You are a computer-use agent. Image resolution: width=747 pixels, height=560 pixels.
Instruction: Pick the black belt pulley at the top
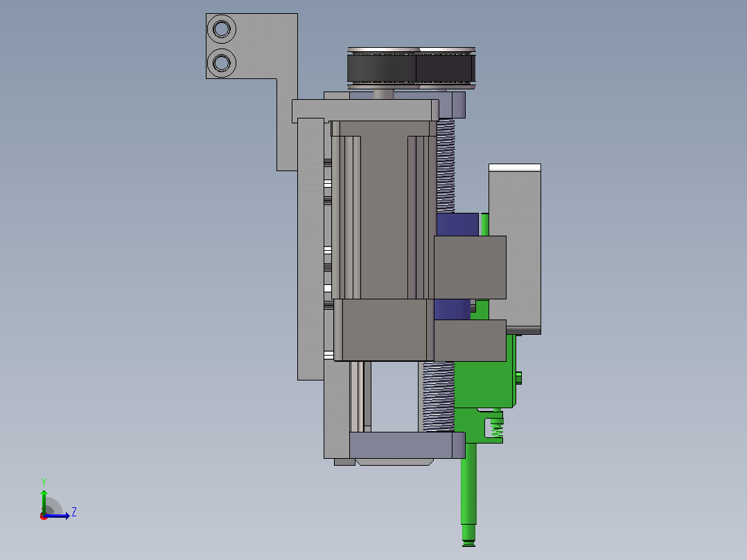click(412, 68)
